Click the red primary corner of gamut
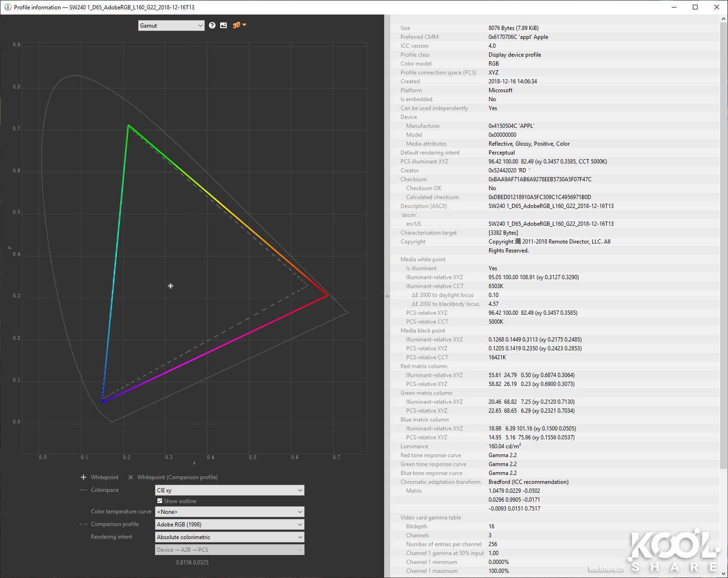The width and height of the screenshot is (728, 578). (327, 296)
